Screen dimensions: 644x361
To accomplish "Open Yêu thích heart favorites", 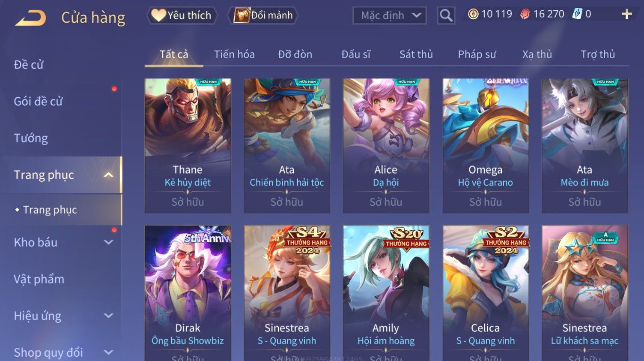I will pyautogui.click(x=182, y=15).
